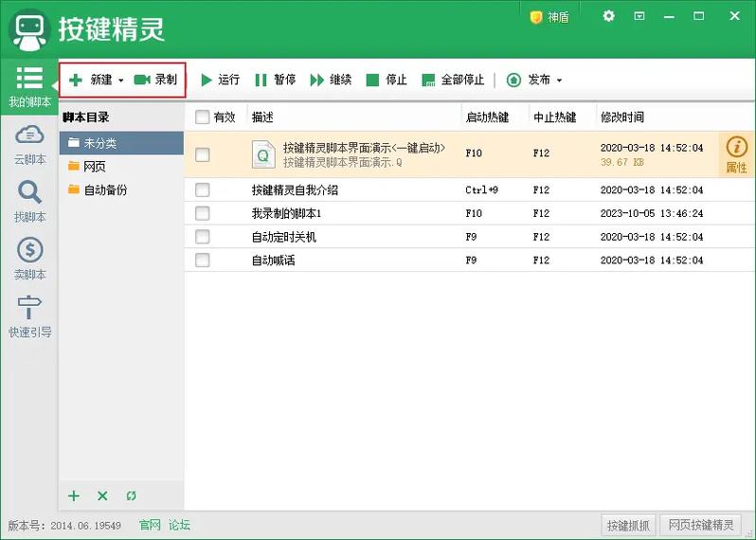The height and width of the screenshot is (540, 756).
Task: Add a new folder with the plus icon
Action: coord(74,495)
